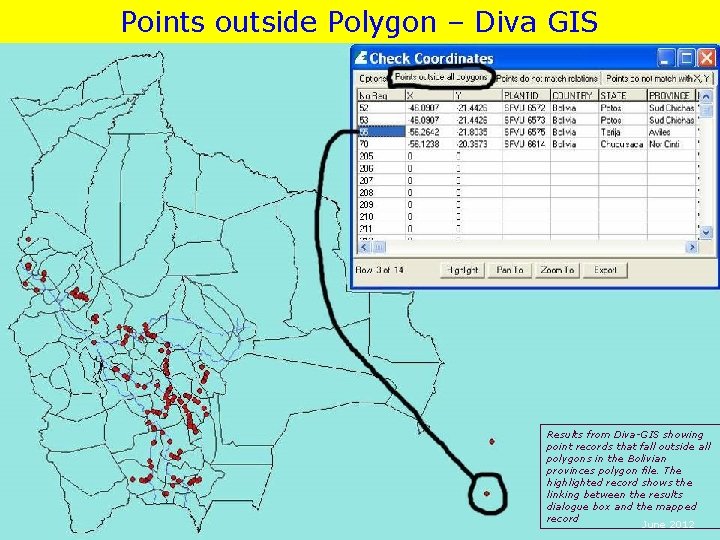The width and height of the screenshot is (720, 540).
Task: Click the STATE column header
Action: (x=623, y=96)
